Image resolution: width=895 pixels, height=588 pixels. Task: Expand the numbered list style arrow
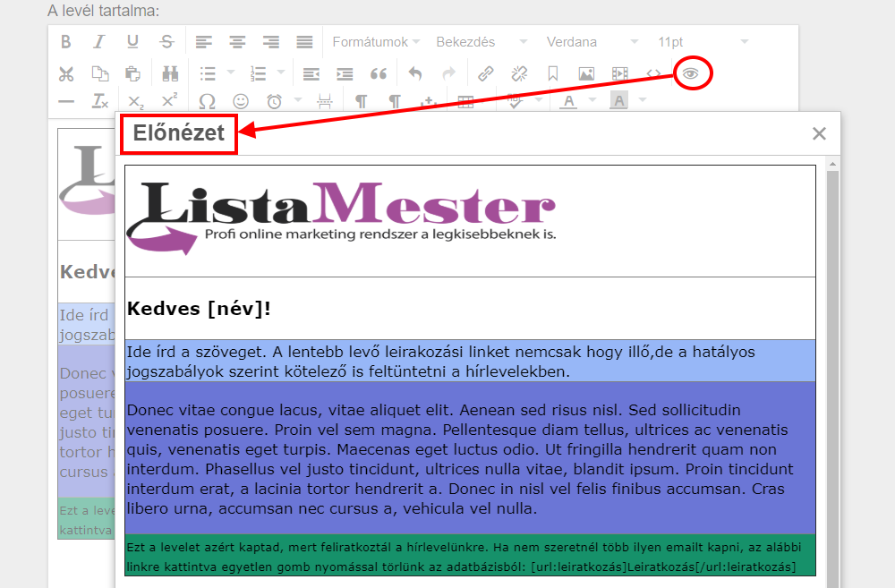coord(281,72)
